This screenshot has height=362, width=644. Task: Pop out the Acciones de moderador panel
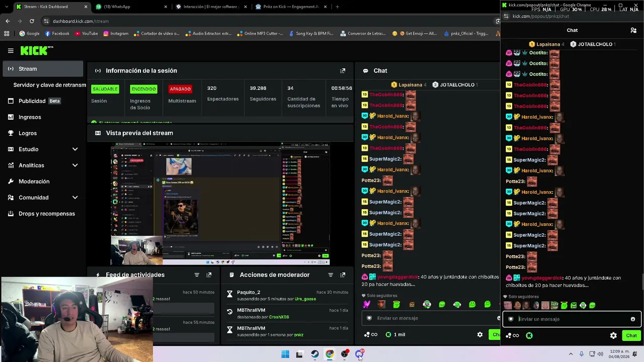(343, 275)
